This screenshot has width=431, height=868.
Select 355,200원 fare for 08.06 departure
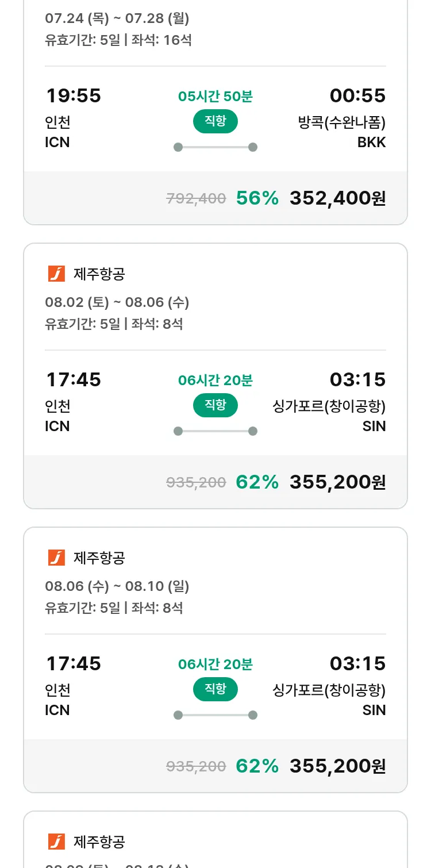337,766
